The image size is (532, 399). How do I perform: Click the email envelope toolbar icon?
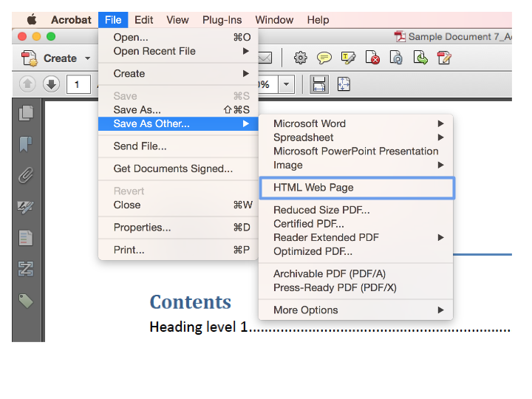click(265, 58)
